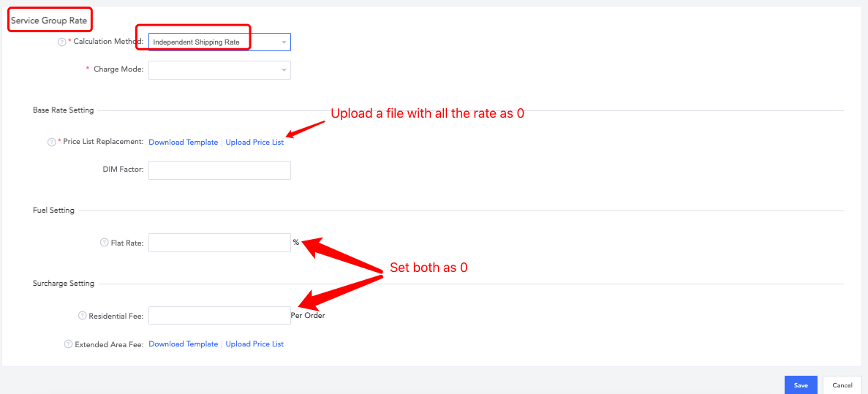Click help icon next to Price List Replacement
The height and width of the screenshot is (394, 868).
tap(51, 143)
